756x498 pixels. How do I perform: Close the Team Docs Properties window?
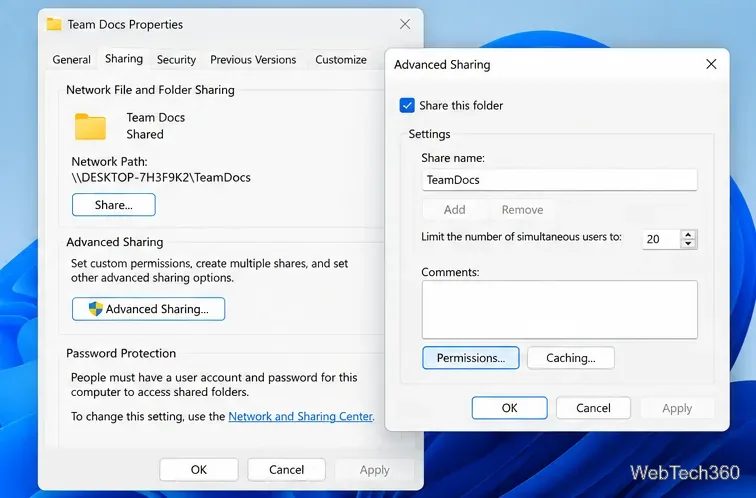(405, 24)
